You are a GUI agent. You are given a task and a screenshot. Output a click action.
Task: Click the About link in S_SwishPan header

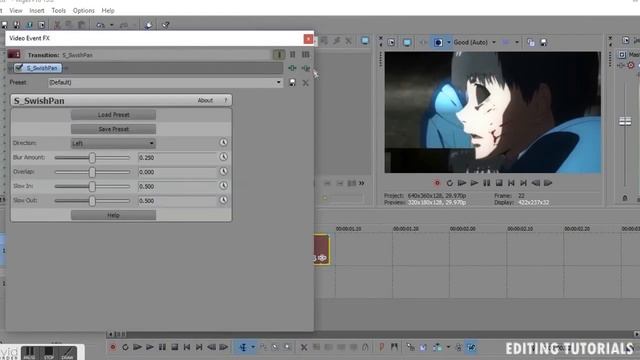pyautogui.click(x=205, y=100)
